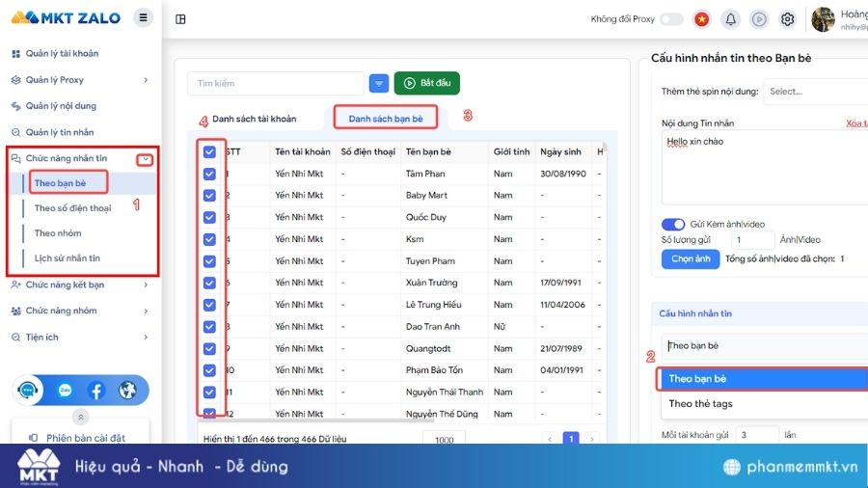Uncheck the Tuyen Pham row checkbox

209,261
